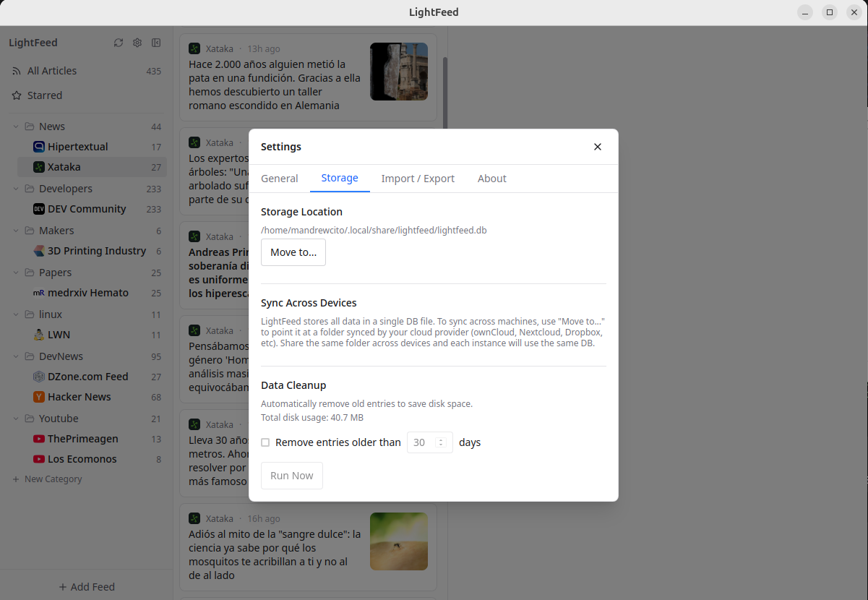This screenshot has height=600, width=868.
Task: Click 'Total disk usage: 40.7 MB' text
Action: (312, 418)
